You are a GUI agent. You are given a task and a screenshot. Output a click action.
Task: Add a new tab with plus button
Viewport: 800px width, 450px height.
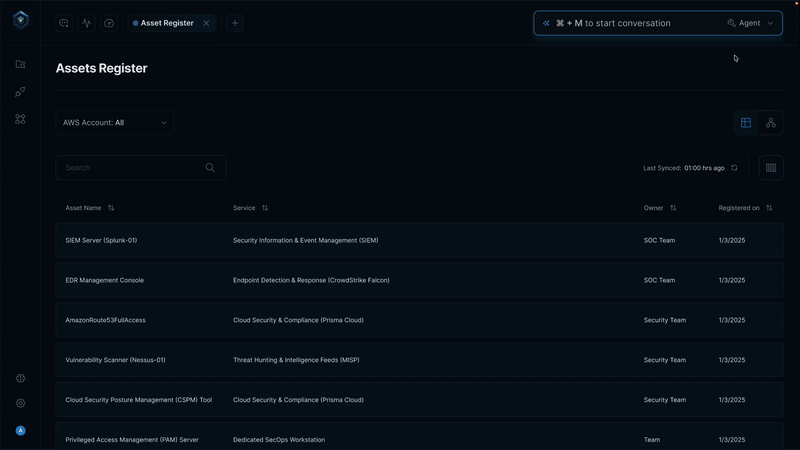pyautogui.click(x=235, y=23)
